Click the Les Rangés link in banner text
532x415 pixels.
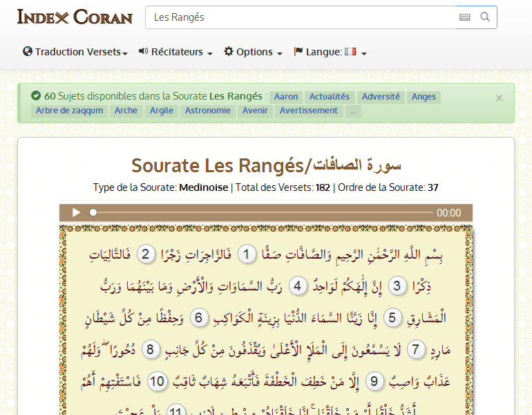[x=236, y=96]
